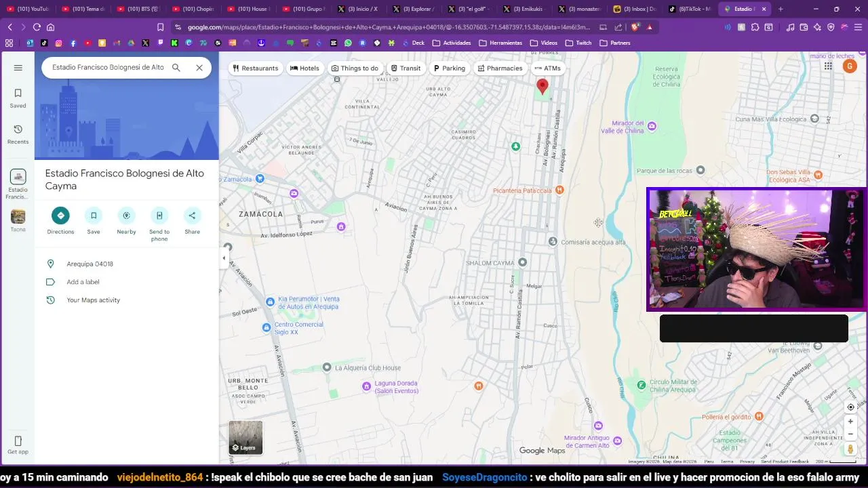Screen dimensions: 868x488
Task: Open Your Maps activity
Action: point(127,300)
